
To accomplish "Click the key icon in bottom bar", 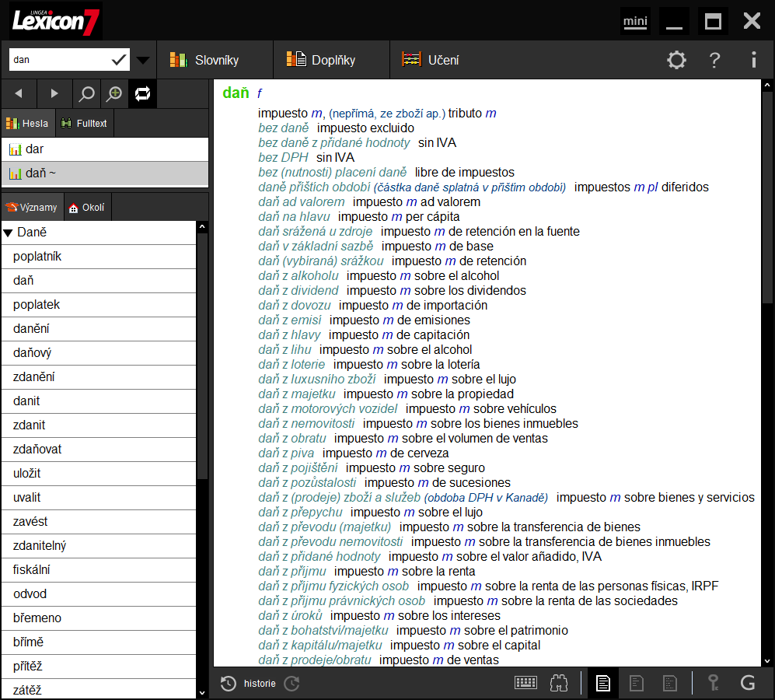I will (x=713, y=683).
